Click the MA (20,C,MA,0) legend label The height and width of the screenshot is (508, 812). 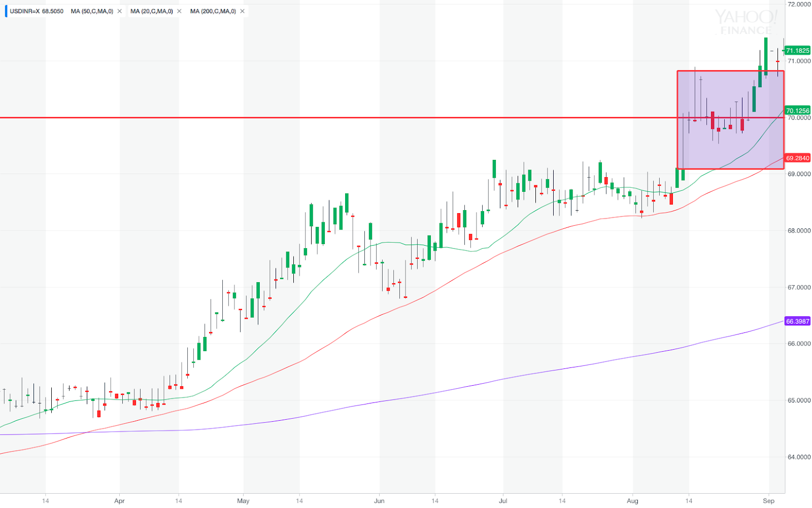[152, 11]
